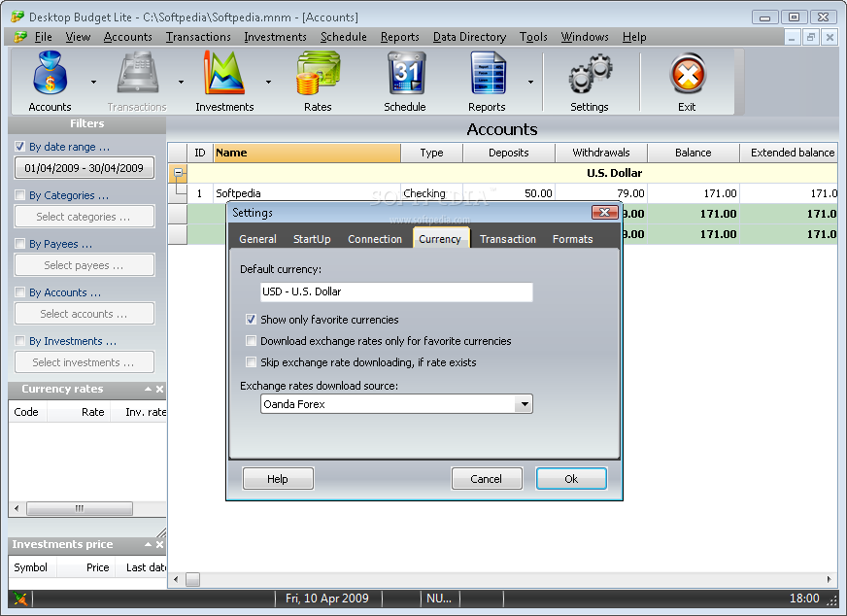Toggle the By date range filter
The image size is (847, 616).
[x=20, y=147]
